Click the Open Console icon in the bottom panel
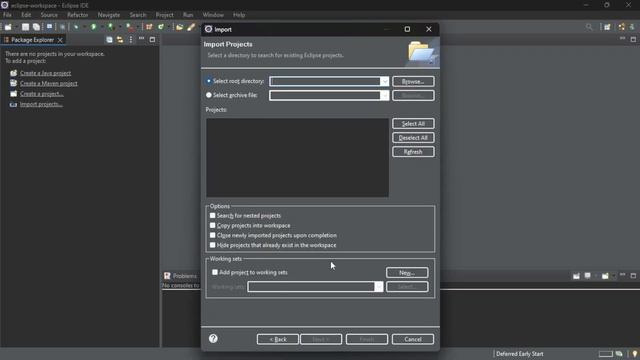The image size is (640, 360). (x=605, y=276)
